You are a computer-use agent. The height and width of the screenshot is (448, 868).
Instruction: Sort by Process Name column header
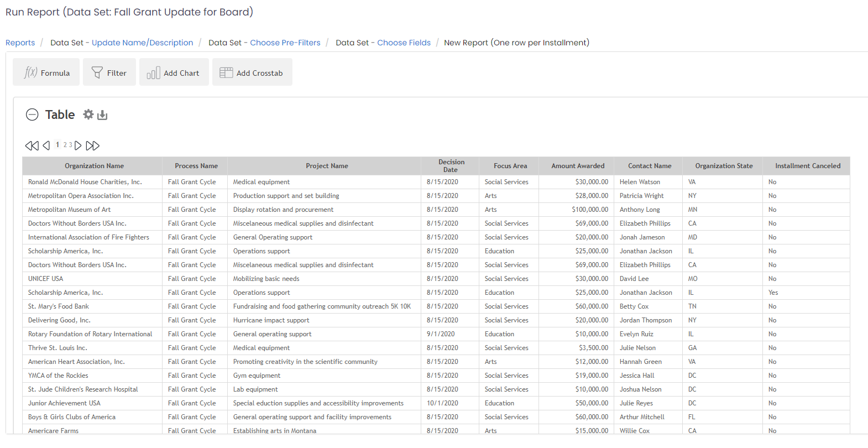pos(195,166)
